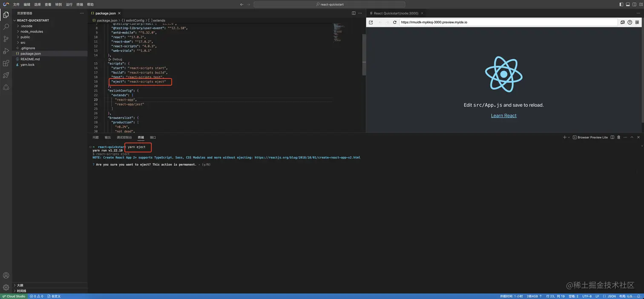
Task: Maximize the terminal panel with caret
Action: (632, 137)
